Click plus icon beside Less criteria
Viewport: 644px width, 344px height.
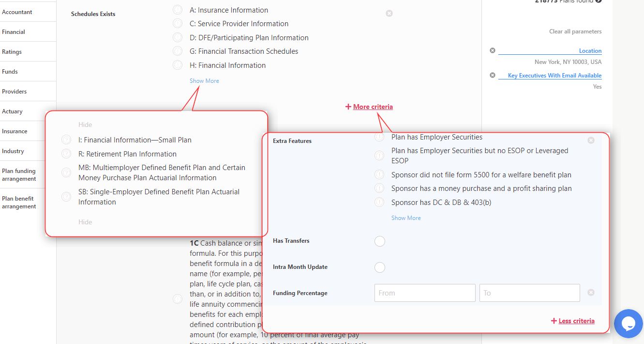(554, 321)
